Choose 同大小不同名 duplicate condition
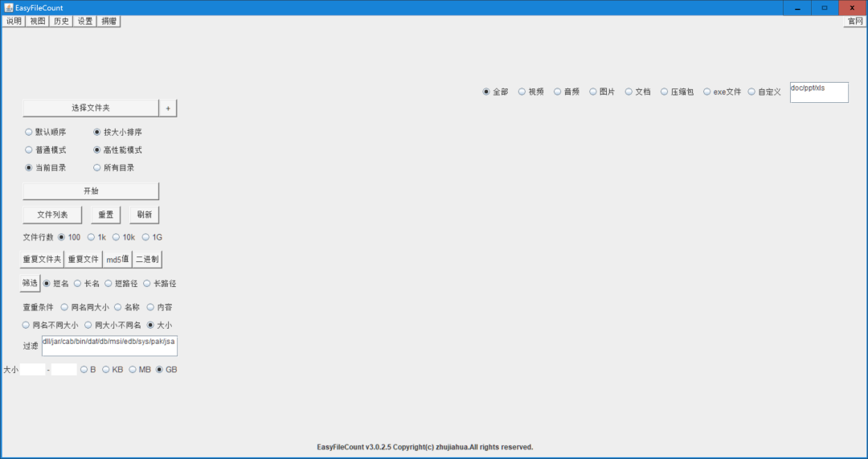This screenshot has height=459, width=868. click(x=113, y=325)
